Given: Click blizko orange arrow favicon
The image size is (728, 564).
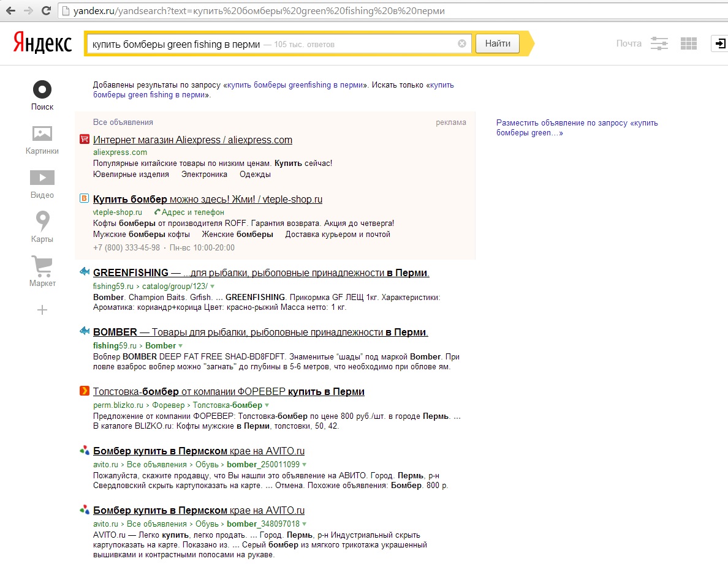Looking at the screenshot, I should pyautogui.click(x=84, y=391).
